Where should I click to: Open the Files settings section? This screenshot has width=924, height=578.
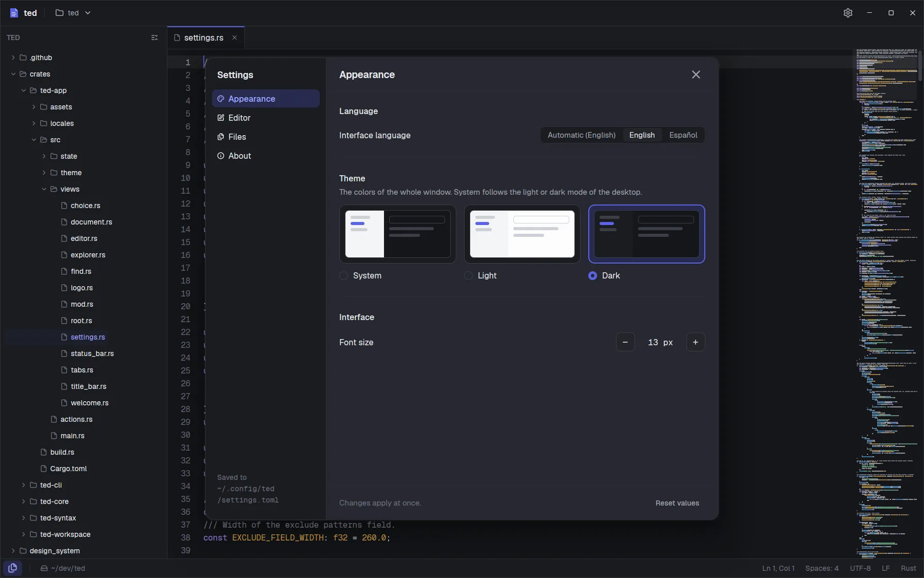tap(266, 137)
